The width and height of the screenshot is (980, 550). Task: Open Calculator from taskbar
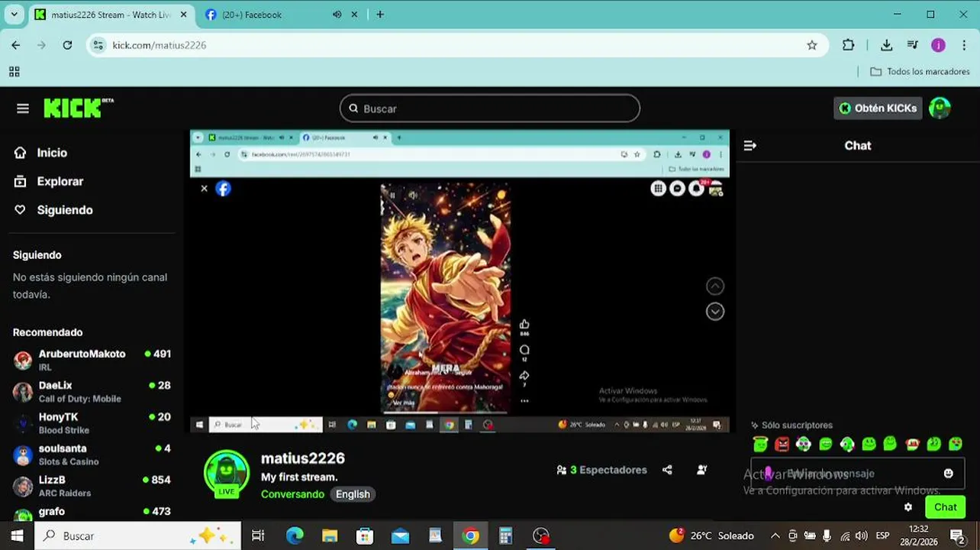tap(505, 536)
